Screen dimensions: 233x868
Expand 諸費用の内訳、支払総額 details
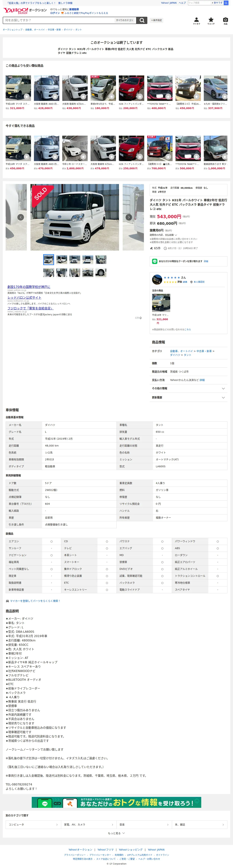pyautogui.click(x=163, y=235)
